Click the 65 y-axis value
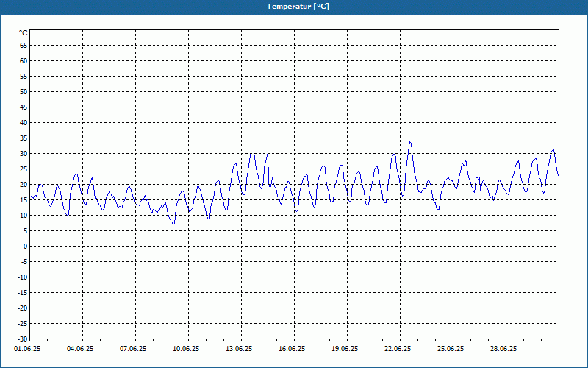This screenshot has width=588, height=368. (x=24, y=46)
